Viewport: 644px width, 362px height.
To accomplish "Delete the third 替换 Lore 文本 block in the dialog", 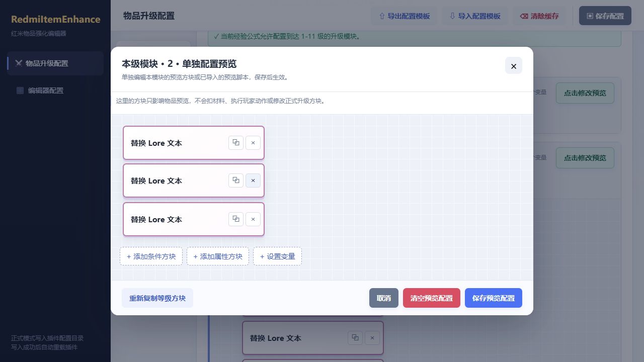I will point(253,219).
